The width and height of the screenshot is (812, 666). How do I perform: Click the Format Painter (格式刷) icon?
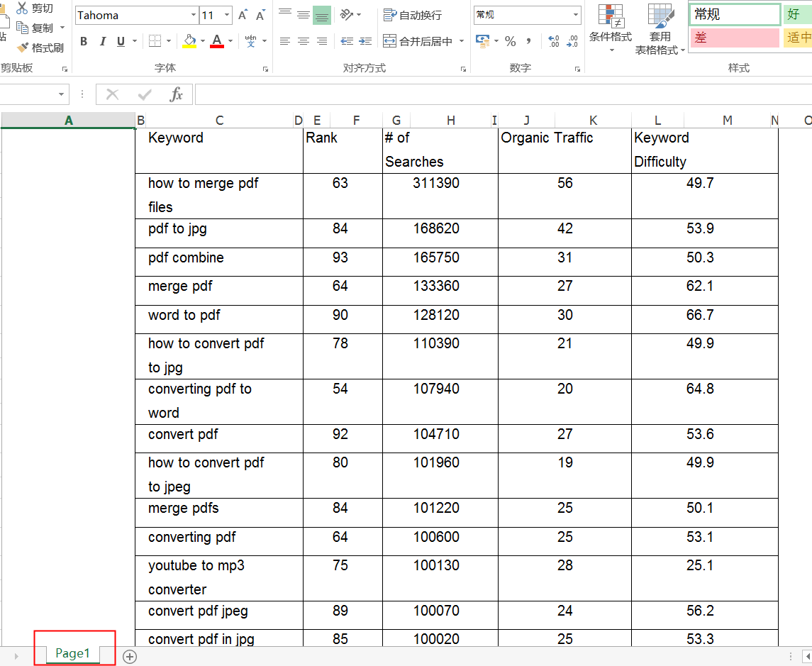click(23, 48)
